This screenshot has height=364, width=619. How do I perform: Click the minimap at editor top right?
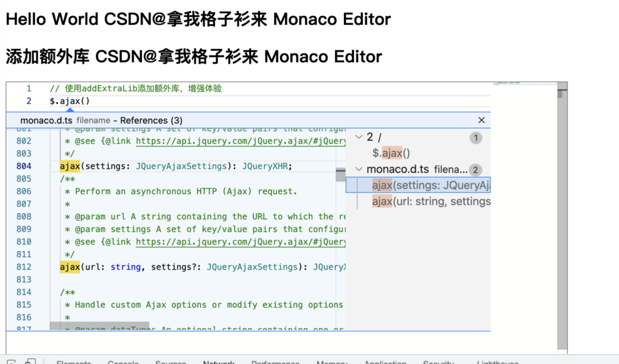pos(525,83)
